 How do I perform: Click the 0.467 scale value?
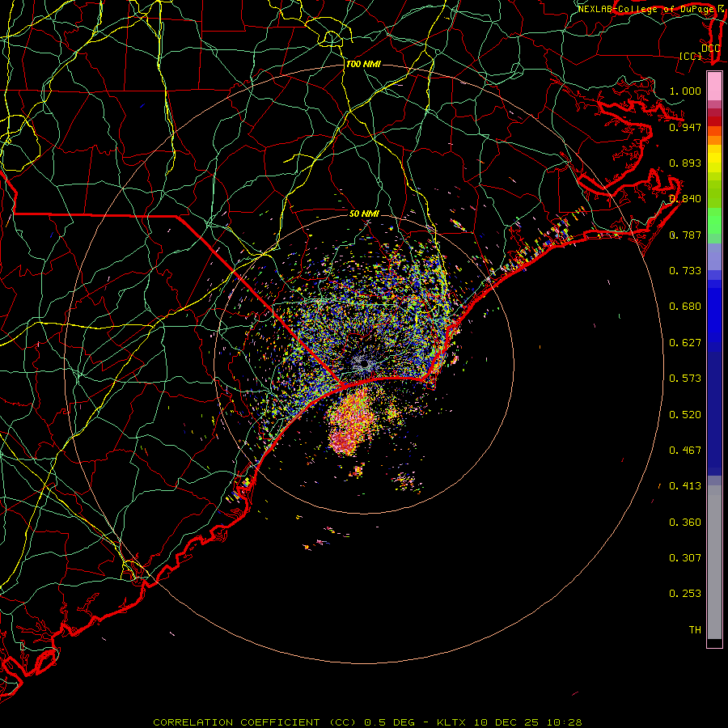(x=685, y=451)
